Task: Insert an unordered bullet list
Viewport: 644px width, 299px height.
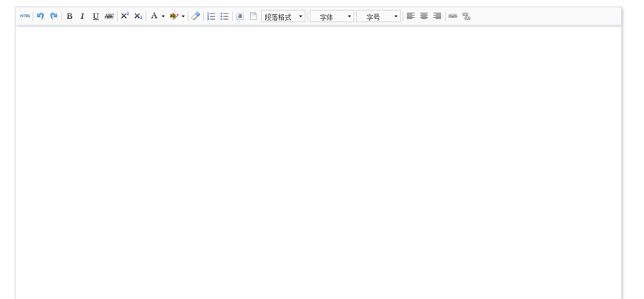Action: [224, 16]
